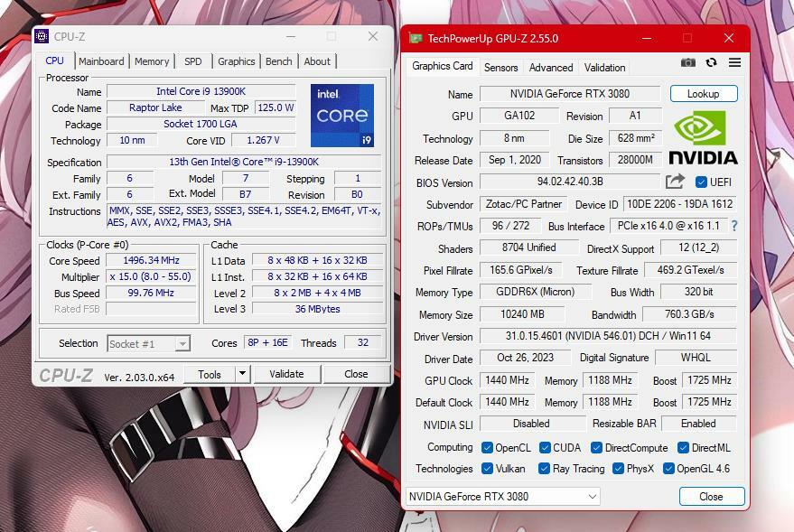Expand the Tools dropdown arrow in CPU-Z
The image size is (794, 532).
pos(242,374)
